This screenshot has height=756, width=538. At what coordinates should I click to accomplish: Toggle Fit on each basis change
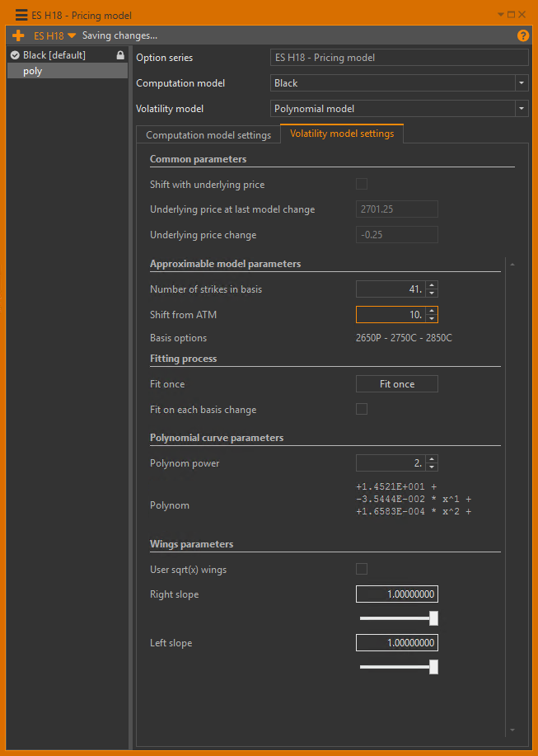[x=361, y=409]
